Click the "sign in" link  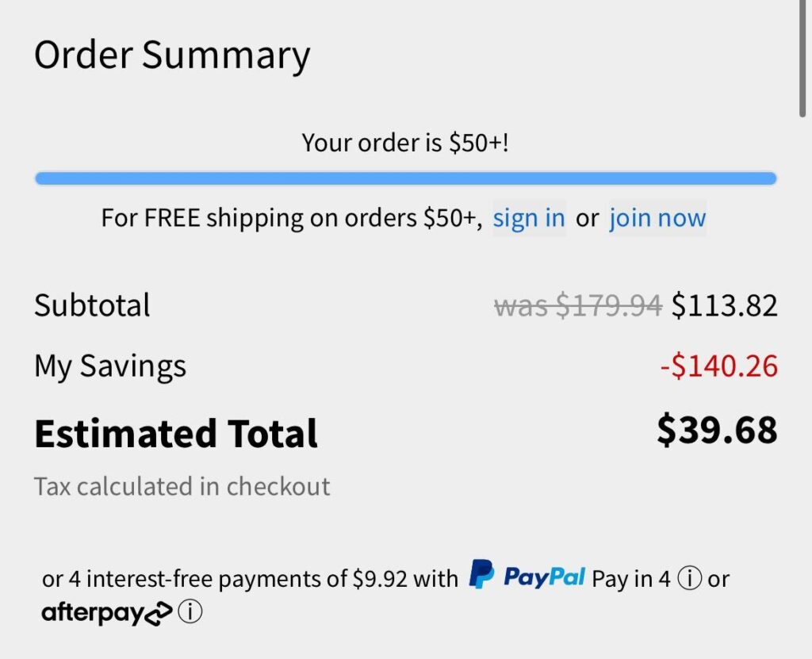[529, 218]
